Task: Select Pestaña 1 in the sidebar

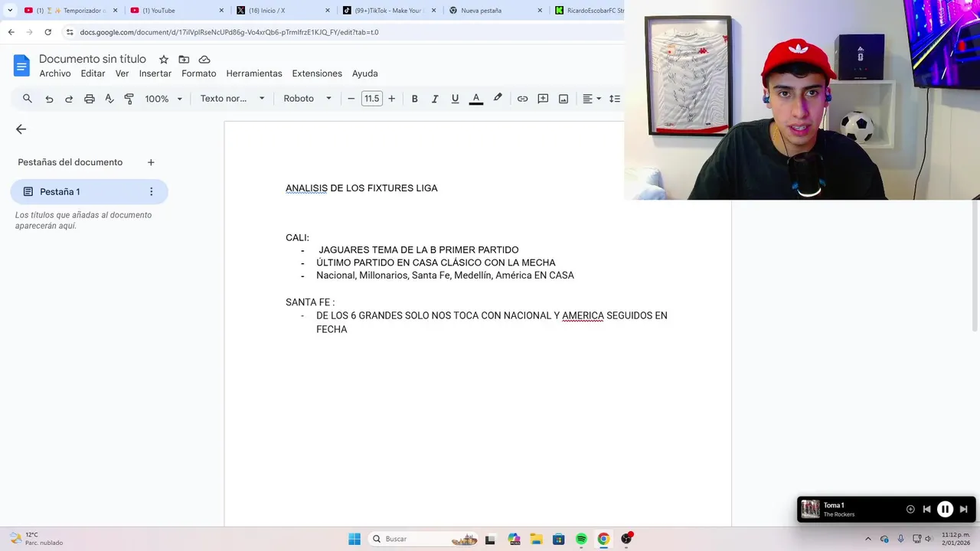Action: (x=89, y=191)
